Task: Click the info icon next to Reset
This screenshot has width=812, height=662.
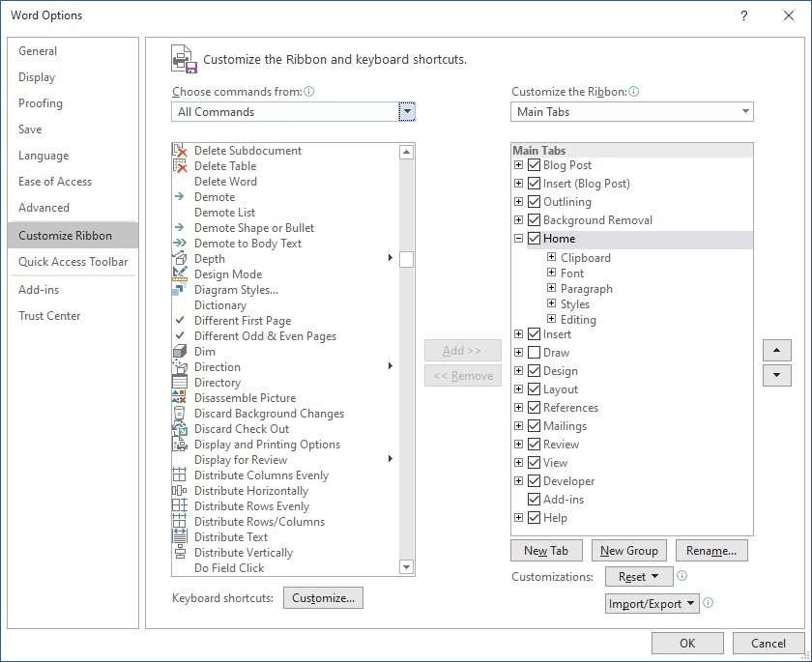Action: [x=682, y=576]
